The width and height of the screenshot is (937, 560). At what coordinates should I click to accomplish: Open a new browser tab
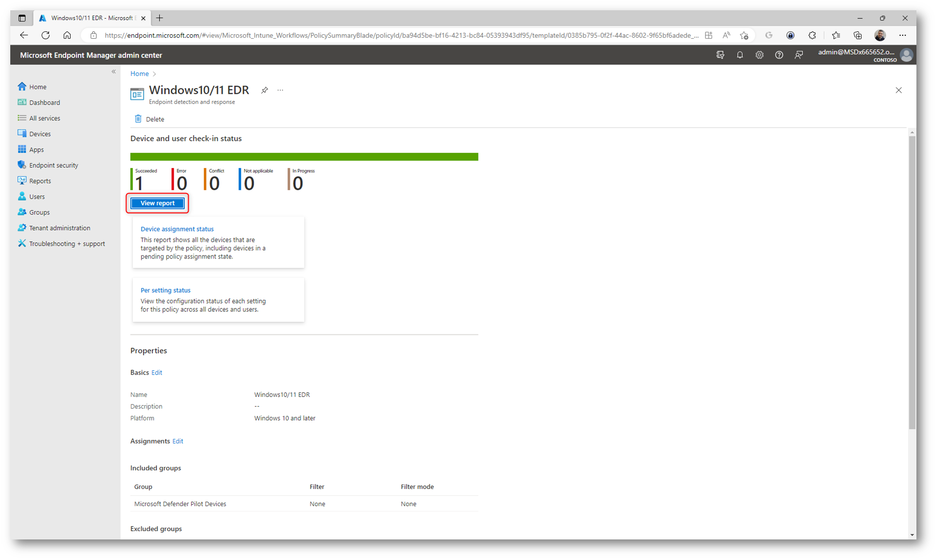pyautogui.click(x=160, y=18)
